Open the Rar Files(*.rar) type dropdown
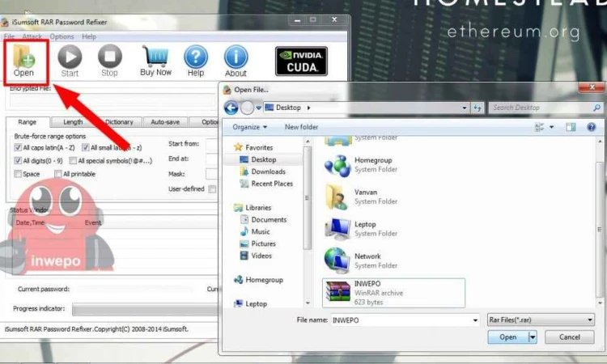Screen dimensions: 607x364 point(541,320)
